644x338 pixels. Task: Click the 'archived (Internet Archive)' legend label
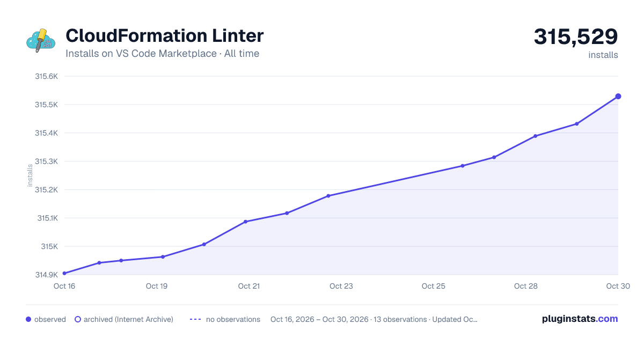coord(128,319)
